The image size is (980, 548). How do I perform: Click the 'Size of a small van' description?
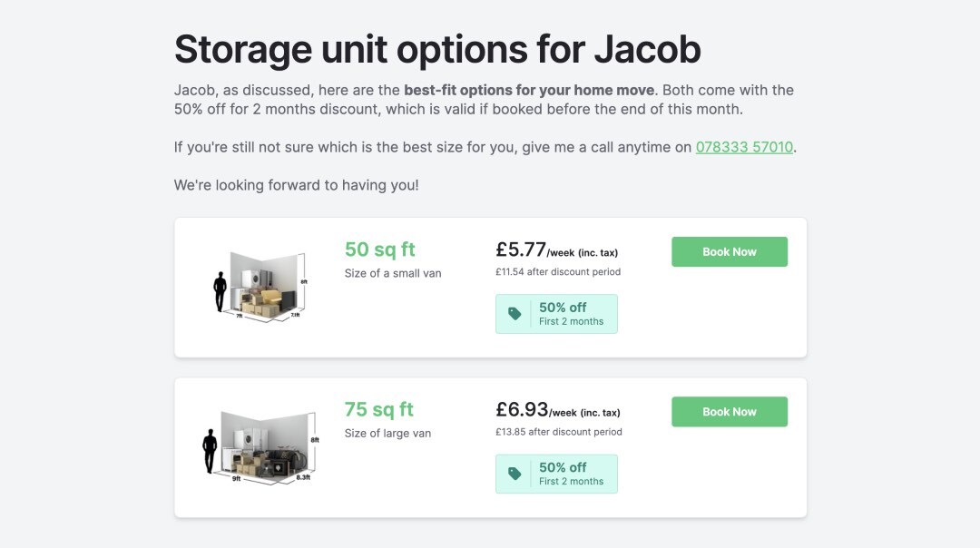tap(393, 273)
